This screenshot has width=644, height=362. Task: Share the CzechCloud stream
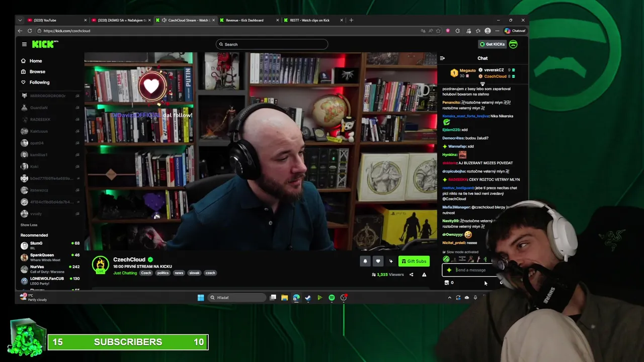tap(411, 275)
